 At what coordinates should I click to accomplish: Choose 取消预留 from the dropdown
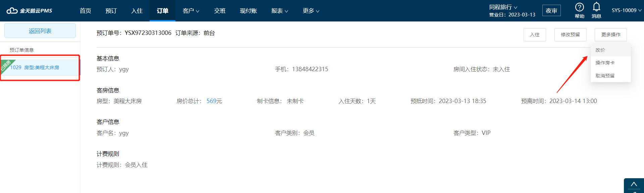[610, 76]
